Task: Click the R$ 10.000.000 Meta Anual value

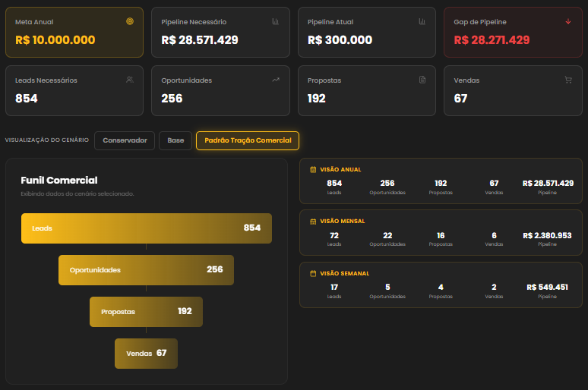Action: [55, 39]
